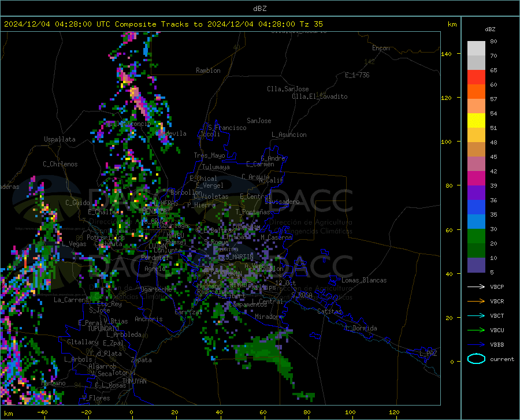
Task: Click the Clla.El_Cavadito label
Action: click(320, 96)
